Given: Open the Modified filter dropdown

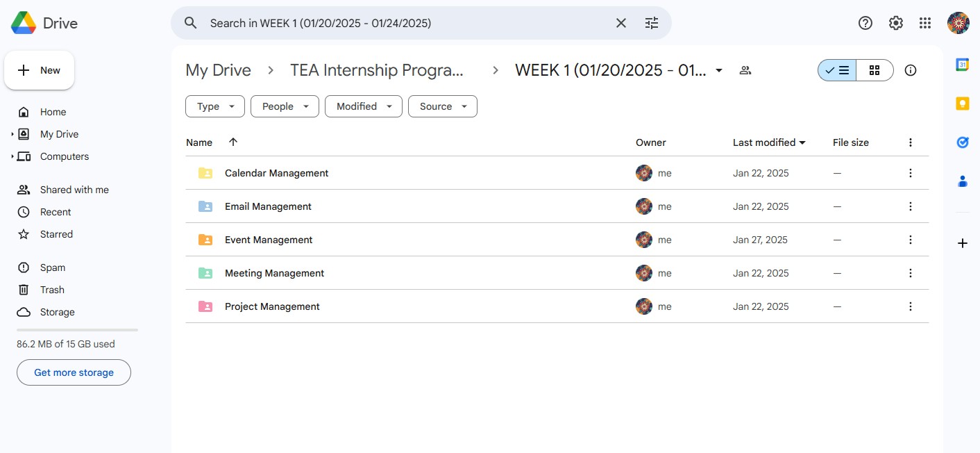Looking at the screenshot, I should pyautogui.click(x=364, y=106).
